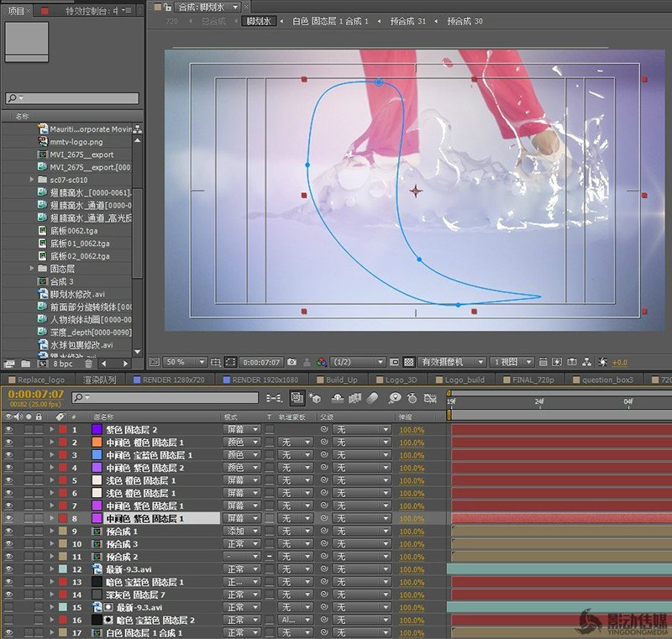Expand the 固态层 folder in project panel
Viewport: 672px width, 639px height.
tap(32, 269)
